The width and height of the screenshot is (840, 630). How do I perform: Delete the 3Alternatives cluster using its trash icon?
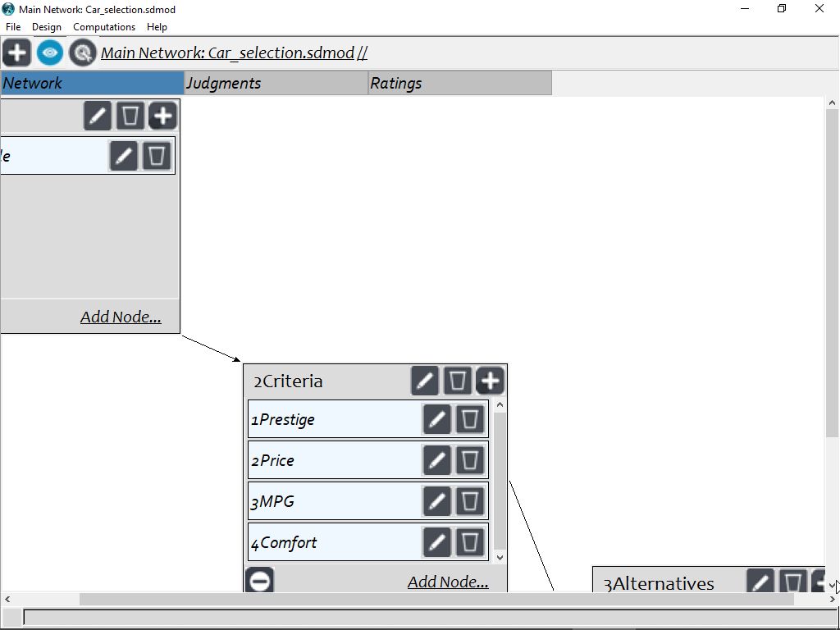point(792,582)
